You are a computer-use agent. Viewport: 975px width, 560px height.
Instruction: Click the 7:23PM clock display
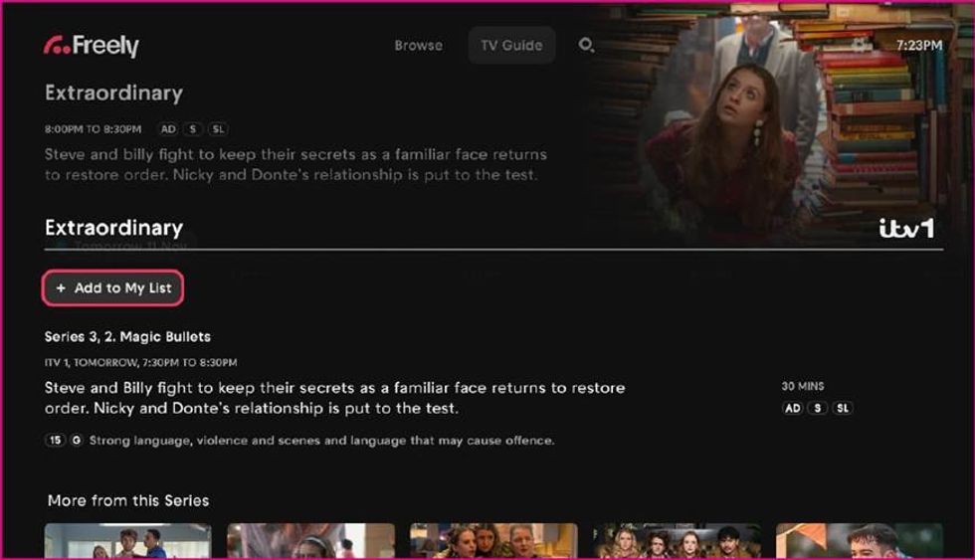pyautogui.click(x=918, y=46)
